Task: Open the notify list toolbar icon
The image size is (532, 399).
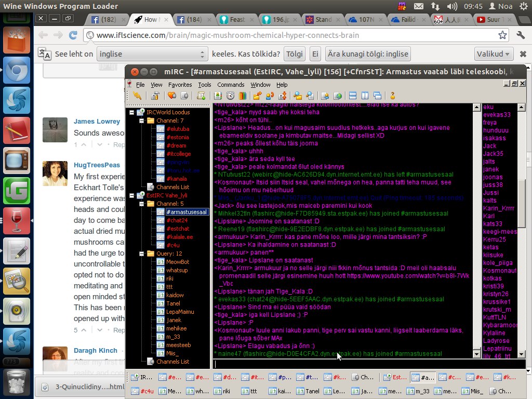Action: click(x=325, y=96)
